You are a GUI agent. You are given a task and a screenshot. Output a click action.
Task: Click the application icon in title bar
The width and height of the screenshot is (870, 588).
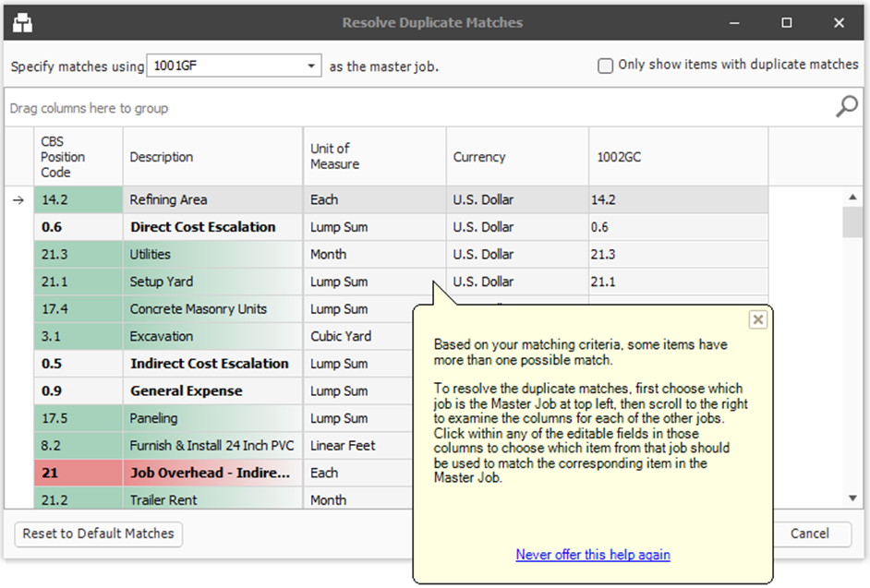23,22
